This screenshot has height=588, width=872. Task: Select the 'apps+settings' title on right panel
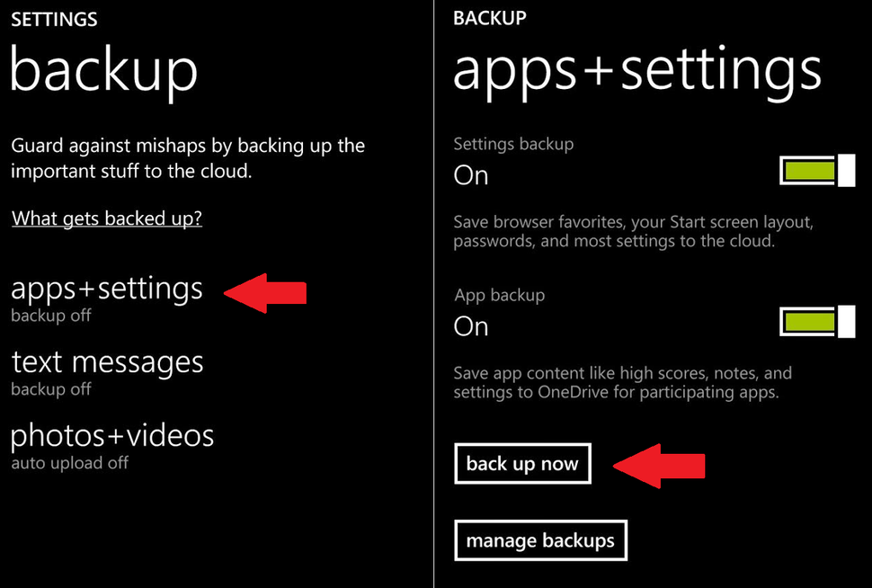click(637, 72)
